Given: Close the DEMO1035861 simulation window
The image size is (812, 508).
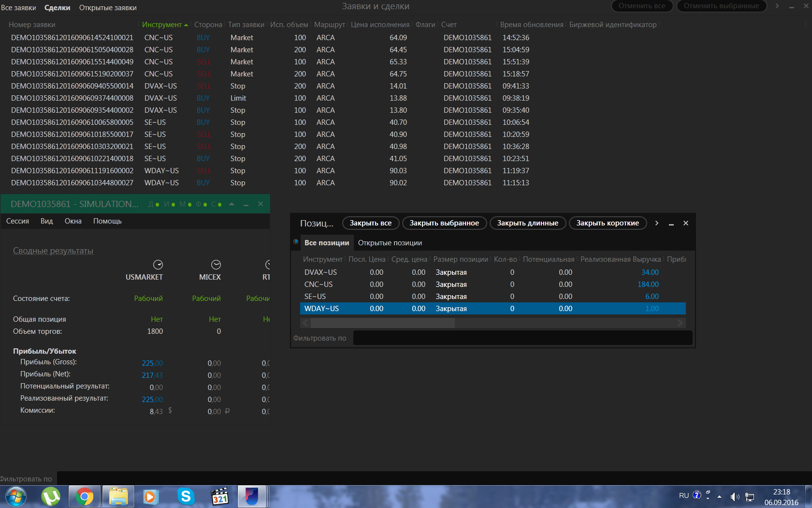Looking at the screenshot, I should (261, 204).
